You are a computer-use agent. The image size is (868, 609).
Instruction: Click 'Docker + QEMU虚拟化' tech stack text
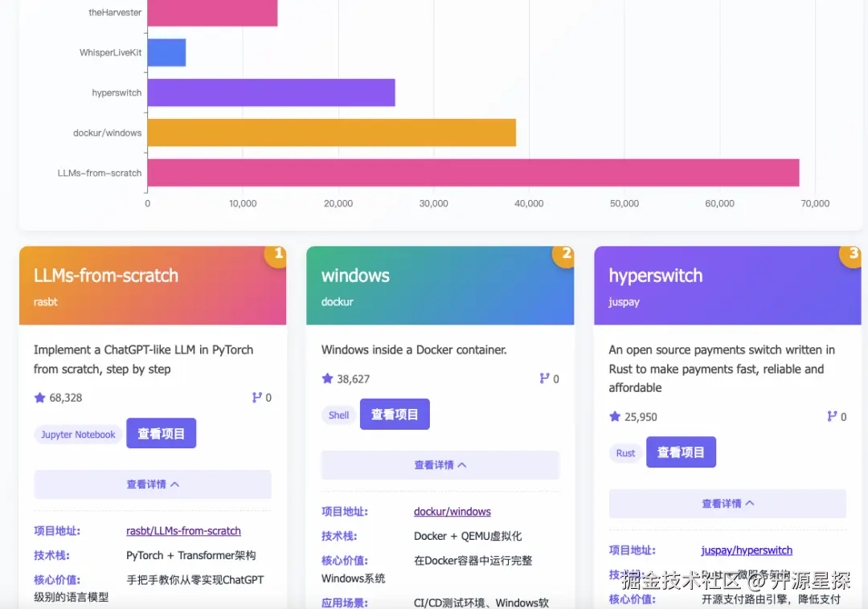coord(468,536)
